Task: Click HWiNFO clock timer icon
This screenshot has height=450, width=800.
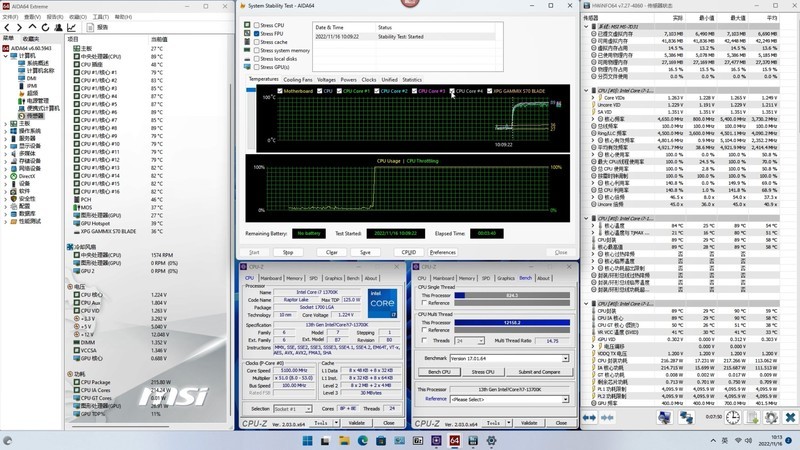Action: [x=733, y=417]
